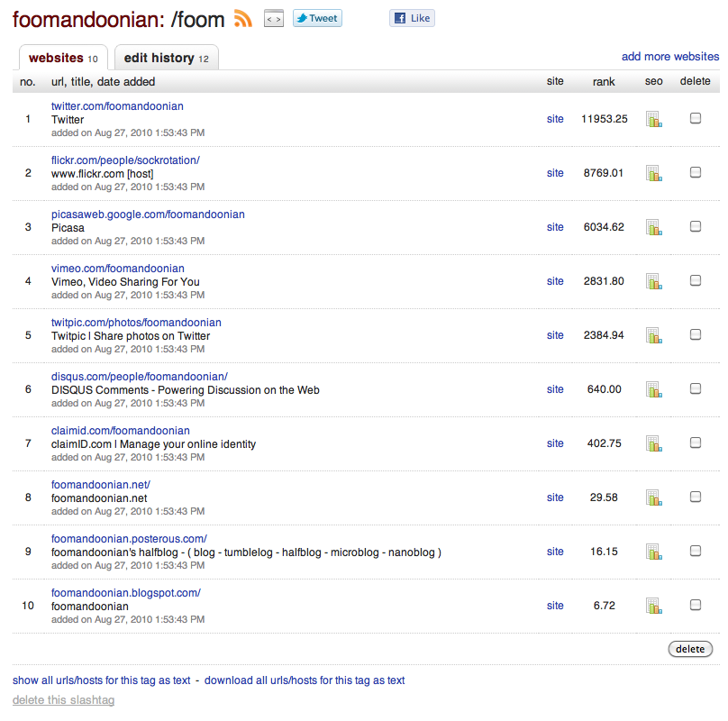Image resolution: width=728 pixels, height=721 pixels.
Task: Click delete this slashtag link
Action: [x=63, y=700]
